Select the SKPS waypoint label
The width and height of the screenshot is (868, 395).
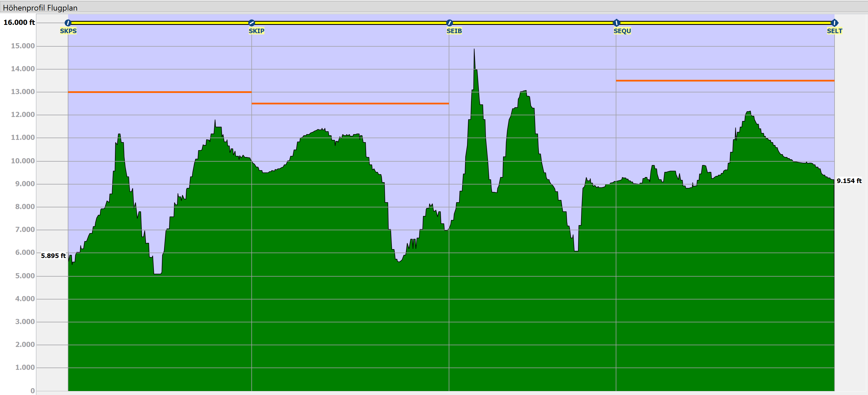point(68,31)
